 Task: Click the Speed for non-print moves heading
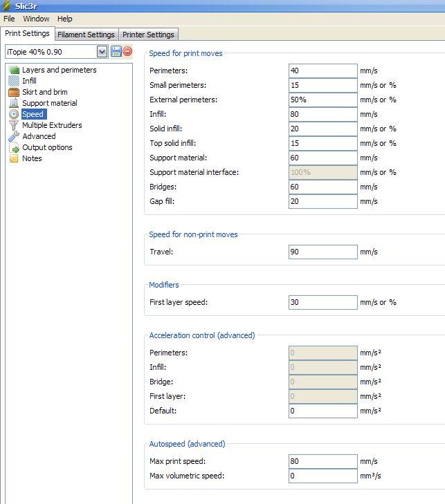pyautogui.click(x=193, y=234)
